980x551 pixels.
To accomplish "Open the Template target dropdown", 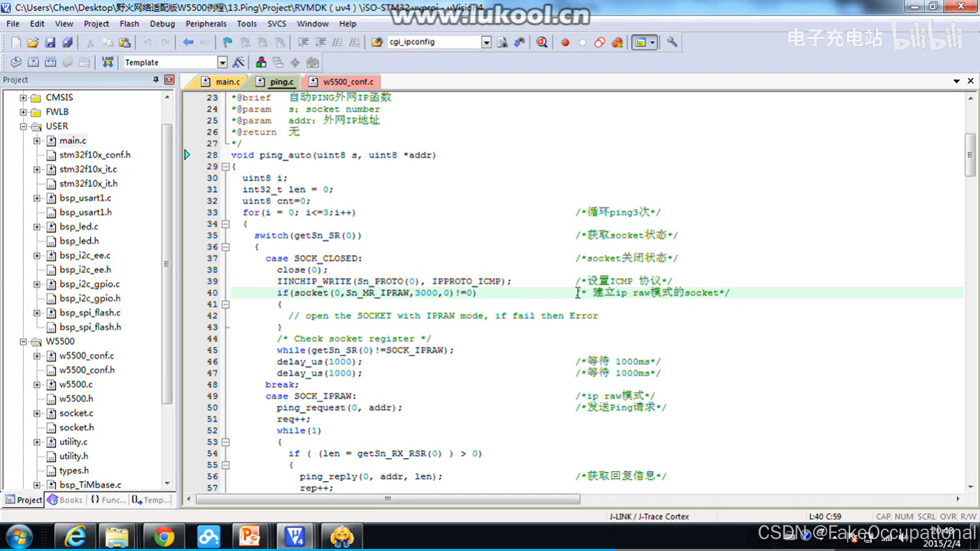I will (222, 63).
